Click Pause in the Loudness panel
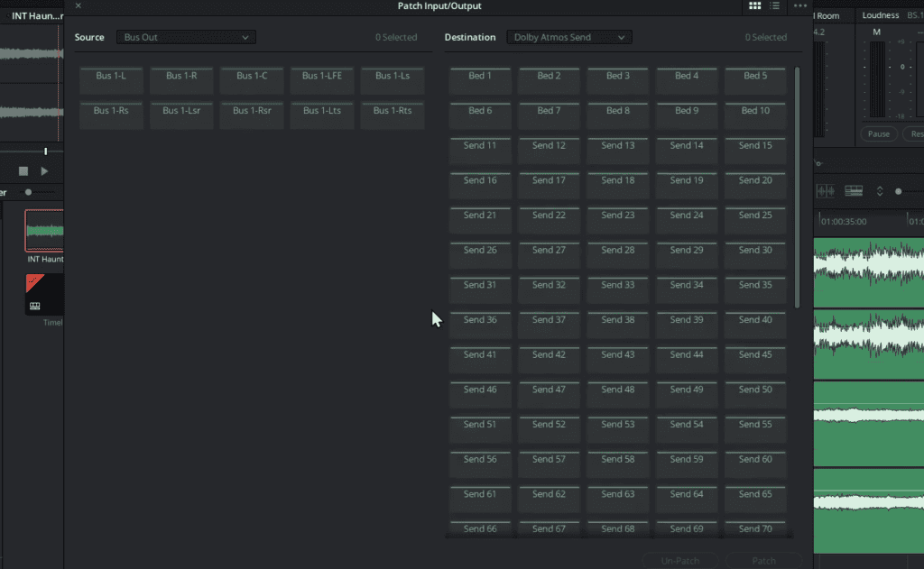 point(879,133)
